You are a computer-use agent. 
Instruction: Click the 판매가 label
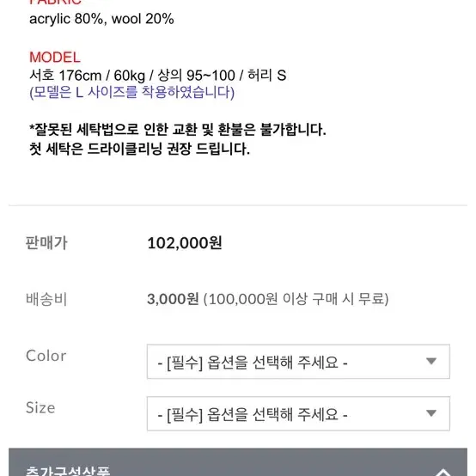pos(46,243)
